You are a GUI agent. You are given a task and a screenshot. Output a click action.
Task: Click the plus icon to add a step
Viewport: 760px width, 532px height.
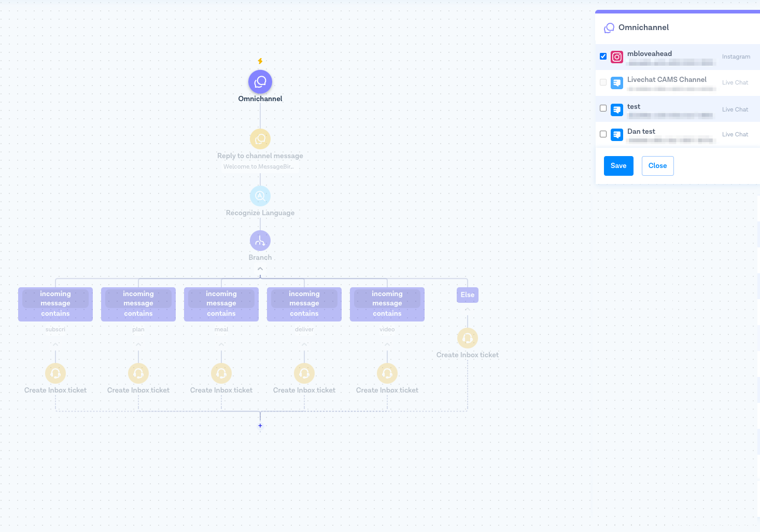coord(260,426)
